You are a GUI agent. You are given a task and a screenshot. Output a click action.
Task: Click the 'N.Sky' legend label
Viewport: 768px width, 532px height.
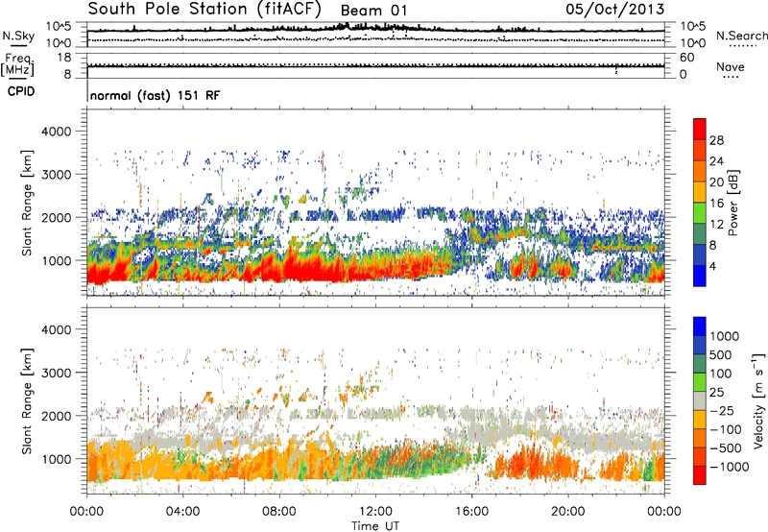click(x=18, y=36)
